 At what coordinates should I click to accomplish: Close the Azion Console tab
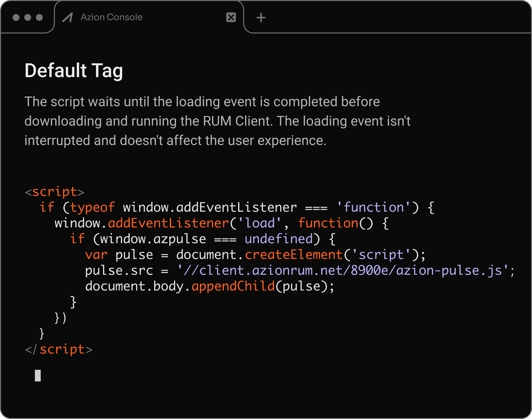231,17
